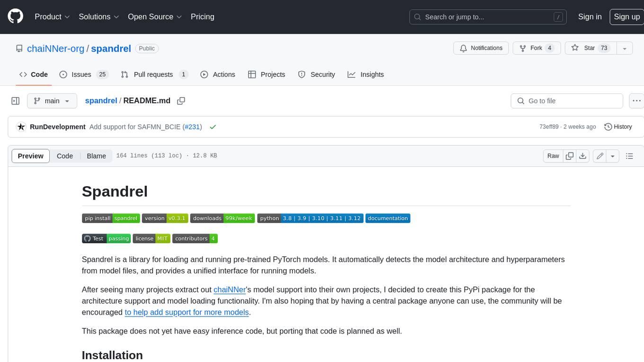This screenshot has width=644, height=362.
Task: Click the documentation badge
Action: [388, 218]
